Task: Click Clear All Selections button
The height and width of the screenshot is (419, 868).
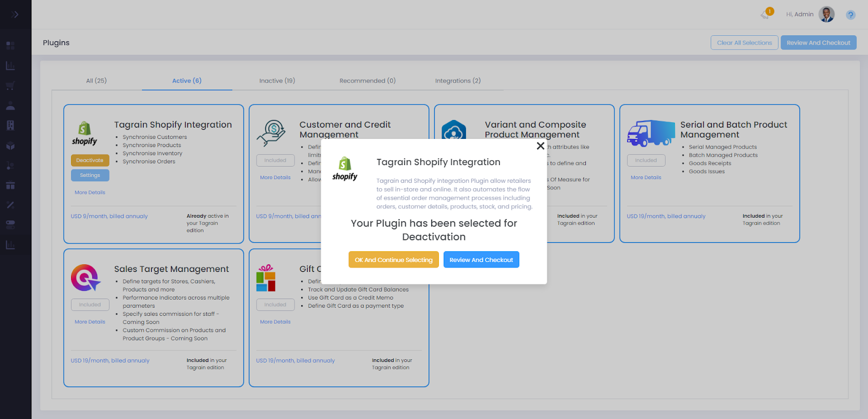Action: [x=744, y=43]
